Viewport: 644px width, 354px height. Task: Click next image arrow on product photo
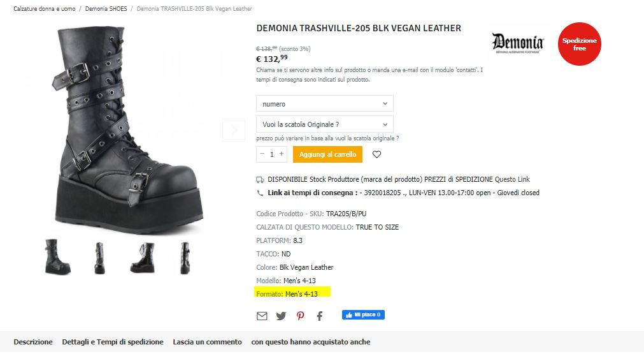234,130
